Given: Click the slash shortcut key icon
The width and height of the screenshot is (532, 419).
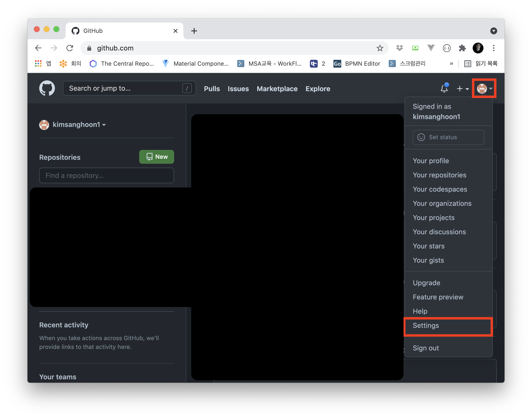Looking at the screenshot, I should coord(187,88).
